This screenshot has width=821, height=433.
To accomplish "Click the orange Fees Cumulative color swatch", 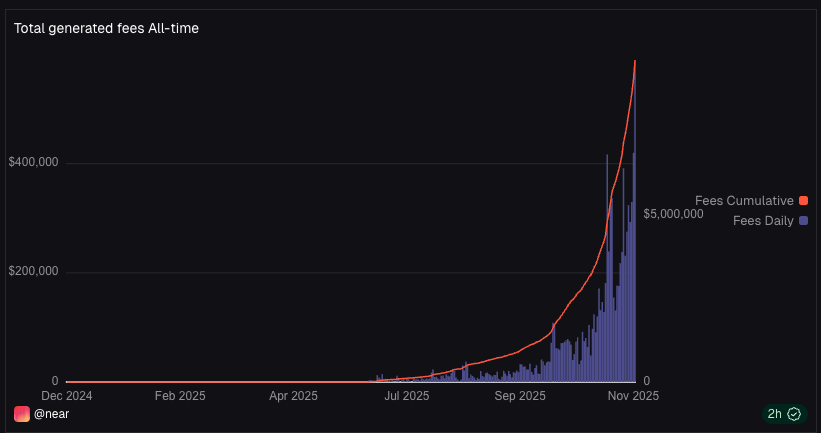I will [x=803, y=201].
